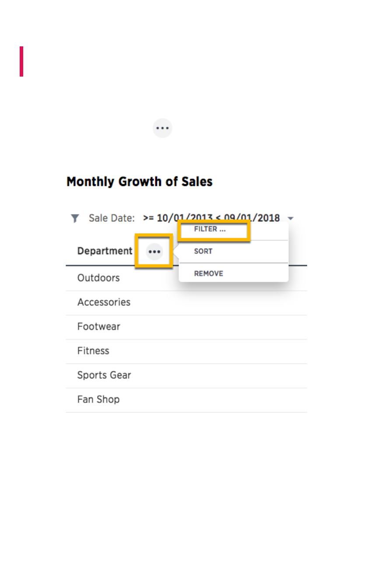Select SORT in the column menu
This screenshot has width=378, height=588.
[x=203, y=252]
